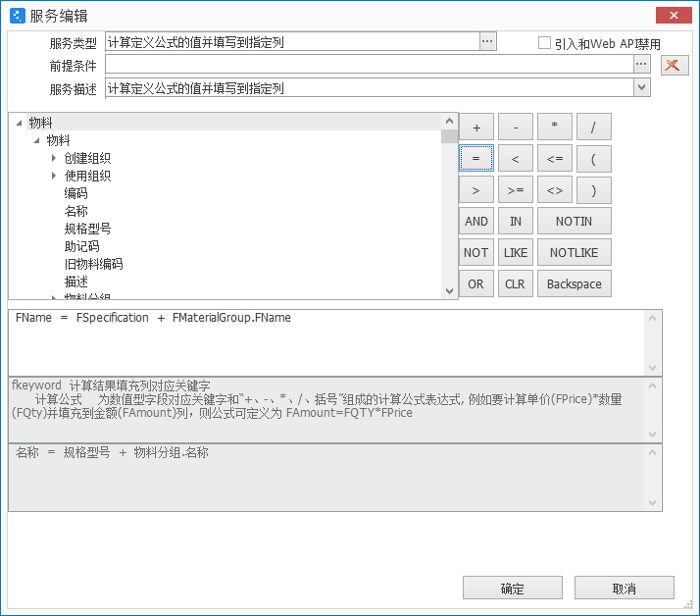Collapse the second-level 物料 tree node
This screenshot has height=616, width=700.
pyautogui.click(x=36, y=140)
